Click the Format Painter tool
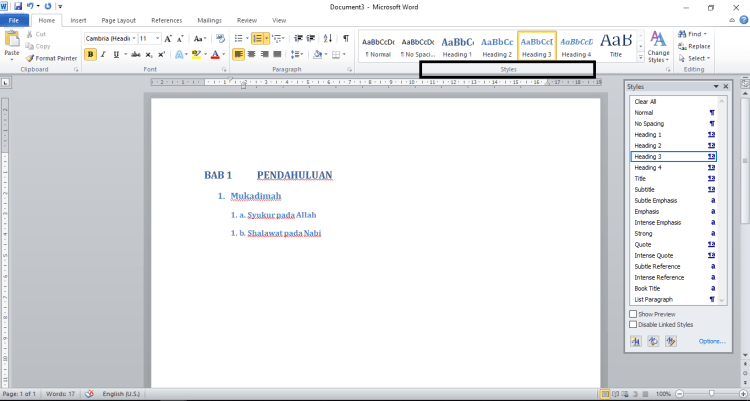750x401 pixels. 55,58
